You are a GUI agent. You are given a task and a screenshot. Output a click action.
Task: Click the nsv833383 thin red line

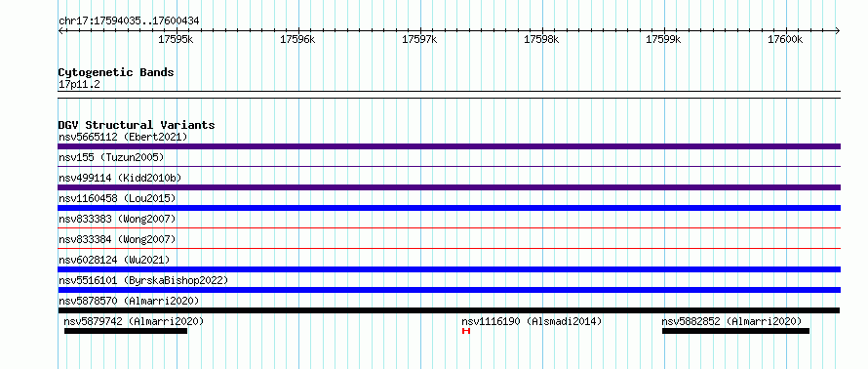pyautogui.click(x=449, y=227)
